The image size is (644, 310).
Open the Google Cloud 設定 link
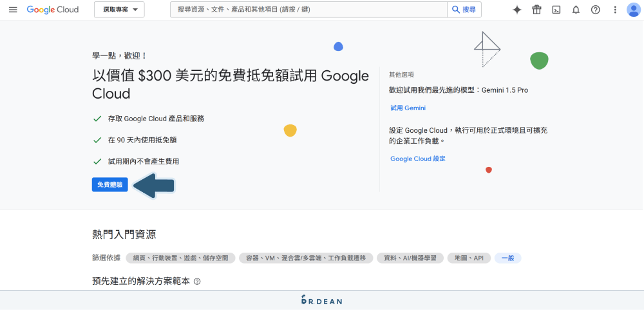[418, 159]
